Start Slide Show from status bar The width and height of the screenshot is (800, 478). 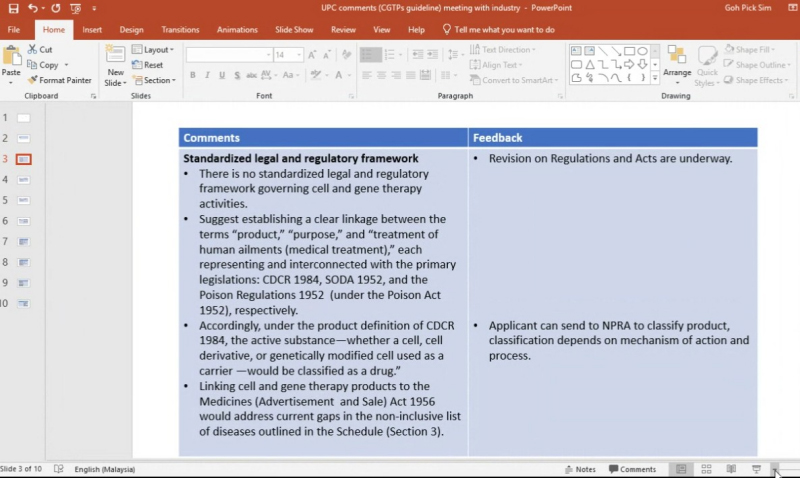[x=756, y=469]
